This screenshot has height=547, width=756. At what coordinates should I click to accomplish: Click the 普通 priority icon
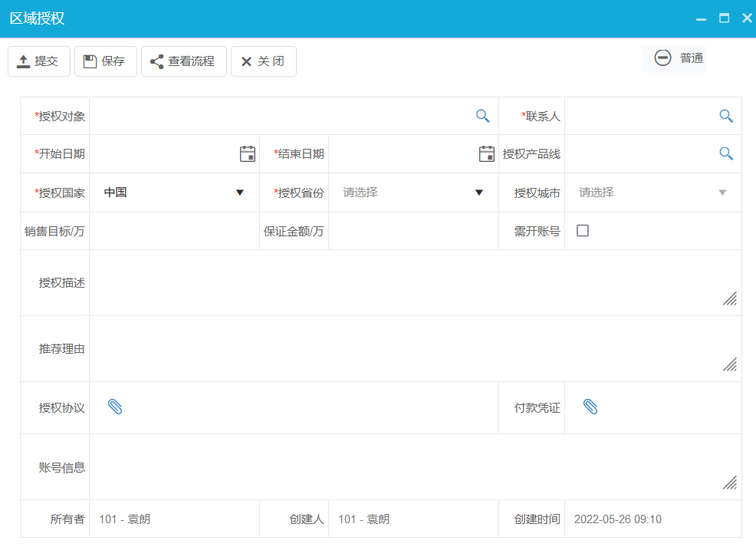[x=661, y=57]
